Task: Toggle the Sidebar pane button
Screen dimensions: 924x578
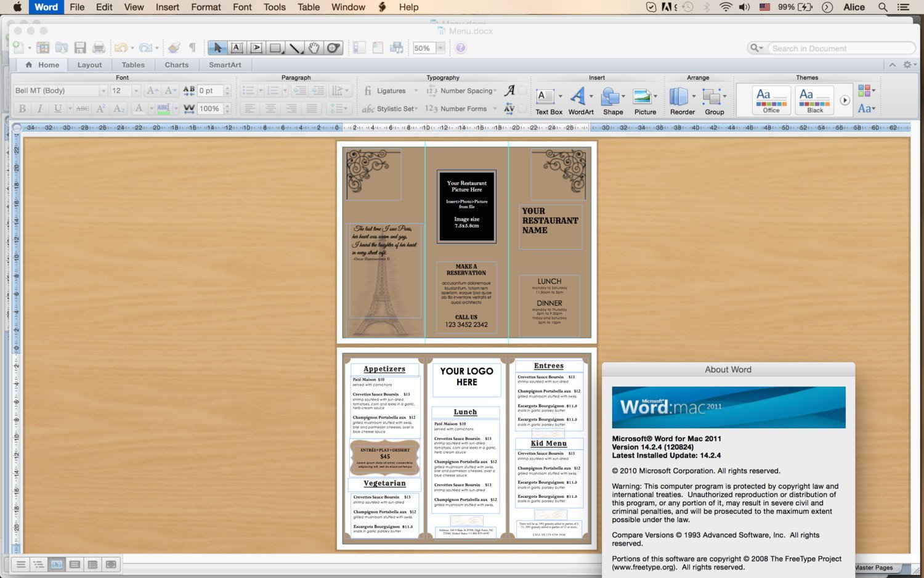Action: coord(359,47)
